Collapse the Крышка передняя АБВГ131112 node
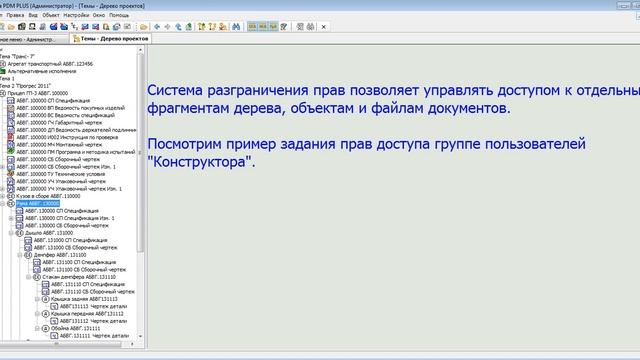 pyautogui.click(x=37, y=314)
